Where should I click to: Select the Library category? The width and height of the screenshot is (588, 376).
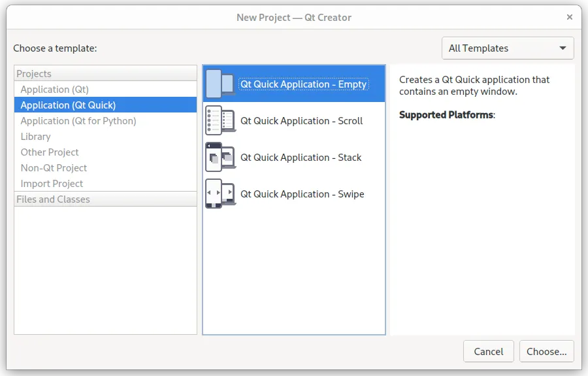click(105, 137)
